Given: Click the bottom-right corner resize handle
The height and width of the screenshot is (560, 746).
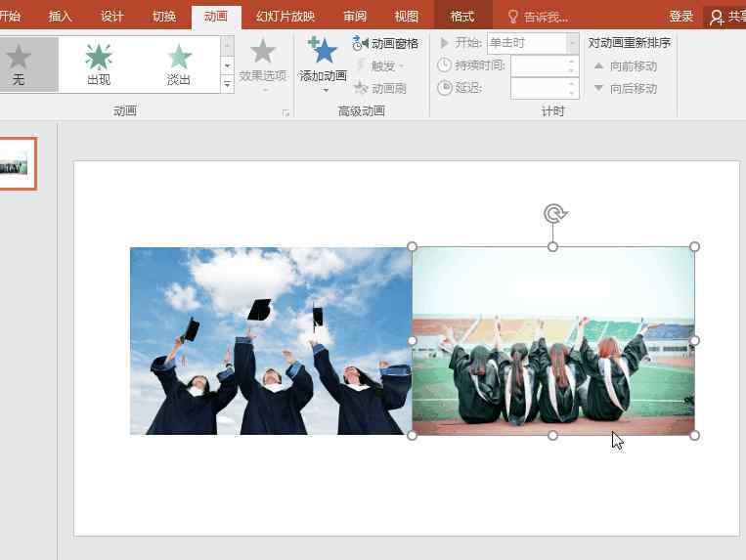Looking at the screenshot, I should (x=694, y=436).
